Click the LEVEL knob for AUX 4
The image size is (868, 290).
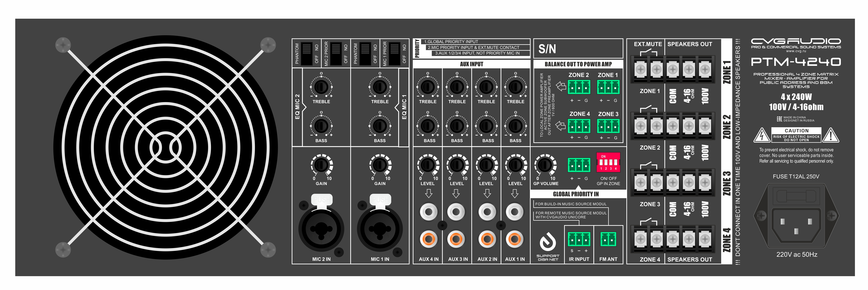[x=428, y=165]
